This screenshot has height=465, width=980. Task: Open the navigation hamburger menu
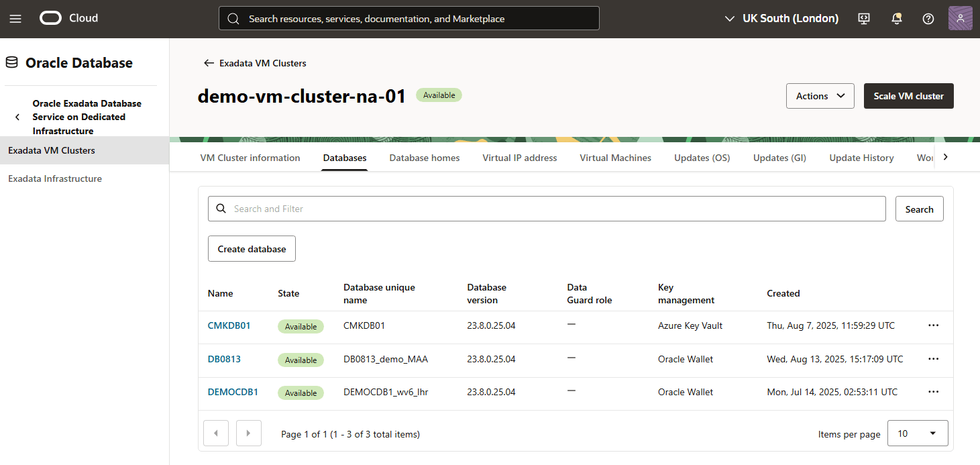click(x=15, y=18)
